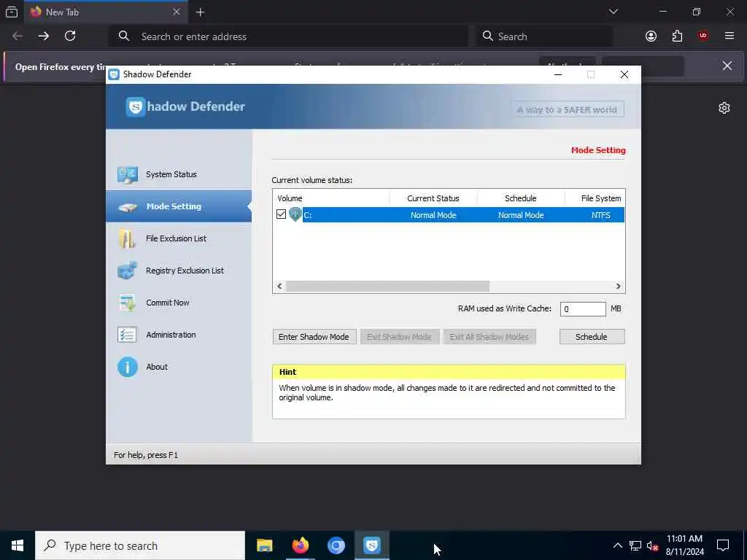Image resolution: width=747 pixels, height=560 pixels.
Task: Go back in Firefox
Action: pos(18,36)
